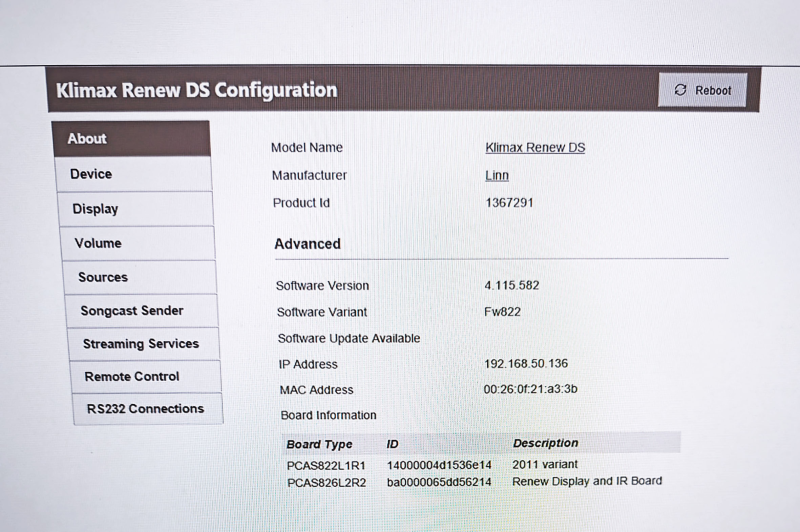Click the Reboot button
This screenshot has width=800, height=532.
click(x=702, y=90)
